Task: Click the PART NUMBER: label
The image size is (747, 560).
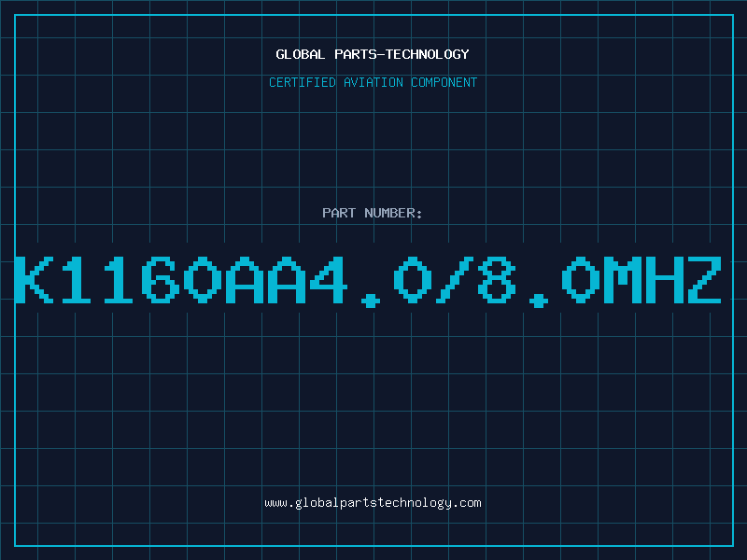Action: point(372,213)
